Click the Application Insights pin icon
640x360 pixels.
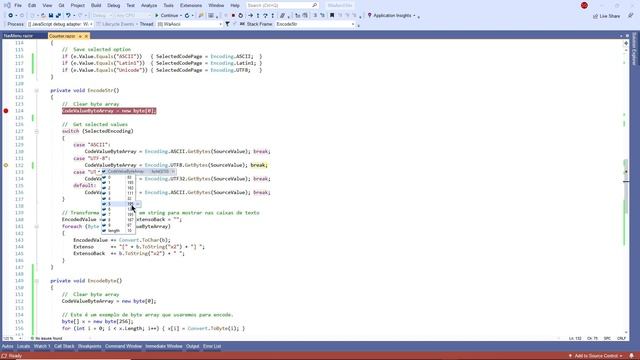point(370,16)
